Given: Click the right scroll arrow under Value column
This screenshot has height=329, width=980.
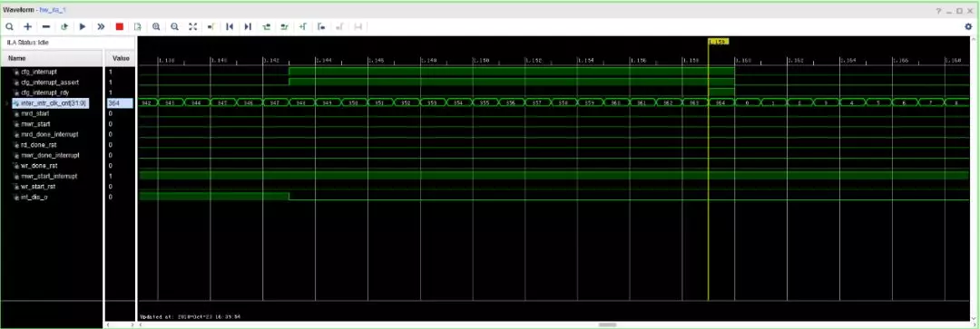Looking at the screenshot, I should (132, 324).
